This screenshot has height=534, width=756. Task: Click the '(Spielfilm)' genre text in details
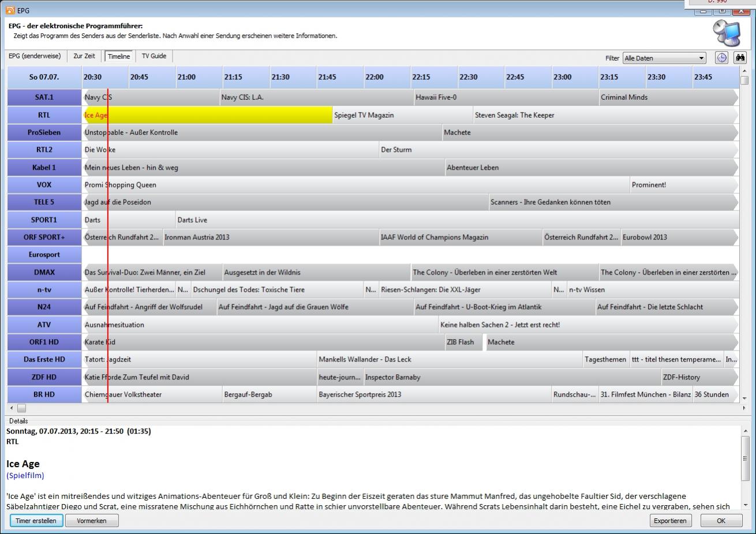(x=25, y=476)
